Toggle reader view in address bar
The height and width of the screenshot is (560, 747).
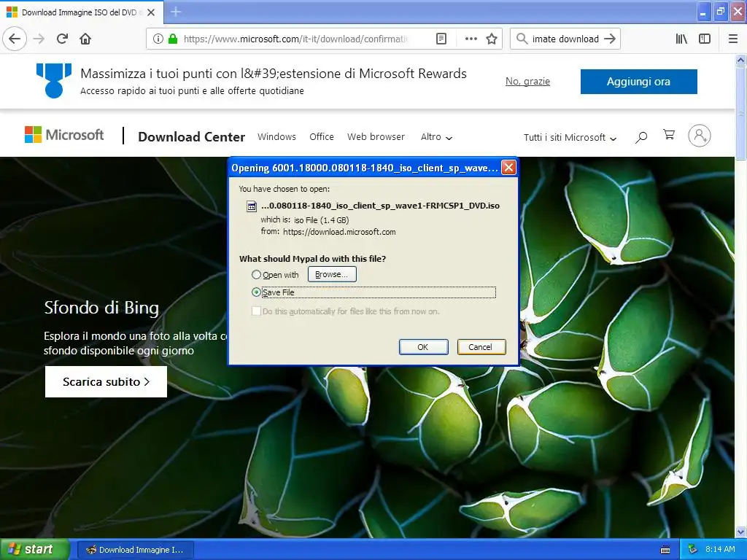click(441, 39)
